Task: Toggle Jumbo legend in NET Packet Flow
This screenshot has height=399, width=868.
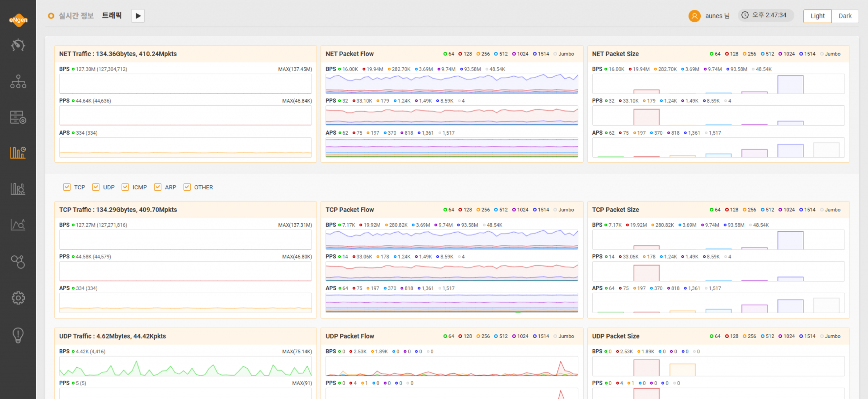Action: pos(564,54)
